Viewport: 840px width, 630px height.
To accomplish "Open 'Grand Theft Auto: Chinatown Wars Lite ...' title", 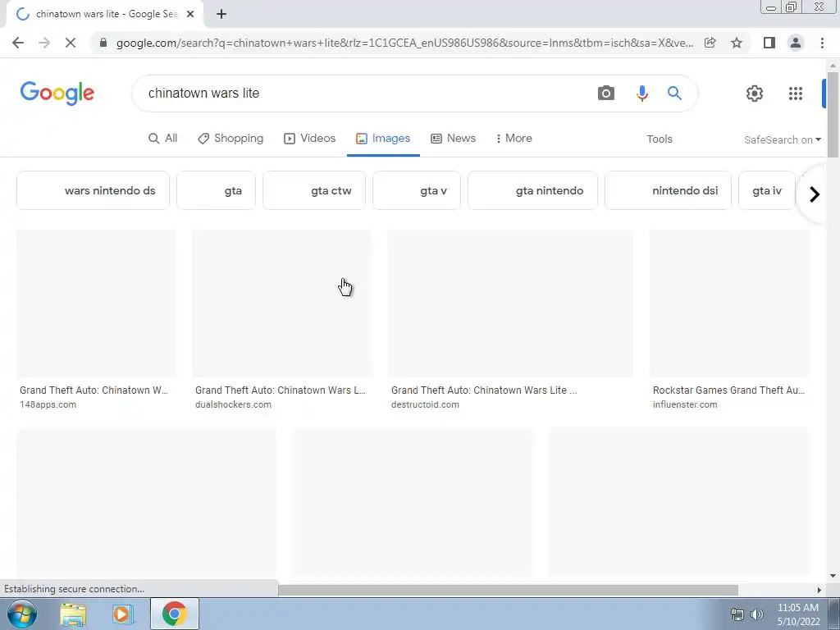I will click(484, 390).
